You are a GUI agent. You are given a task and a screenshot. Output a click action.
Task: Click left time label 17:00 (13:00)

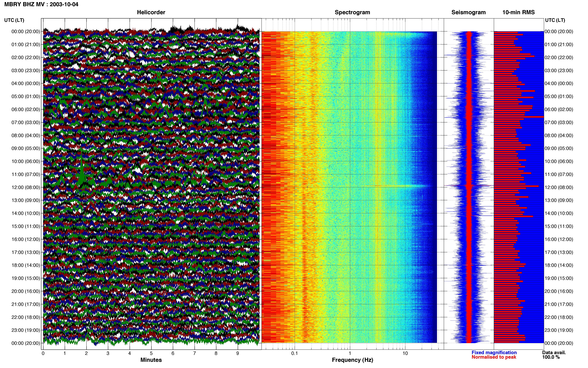coord(26,252)
